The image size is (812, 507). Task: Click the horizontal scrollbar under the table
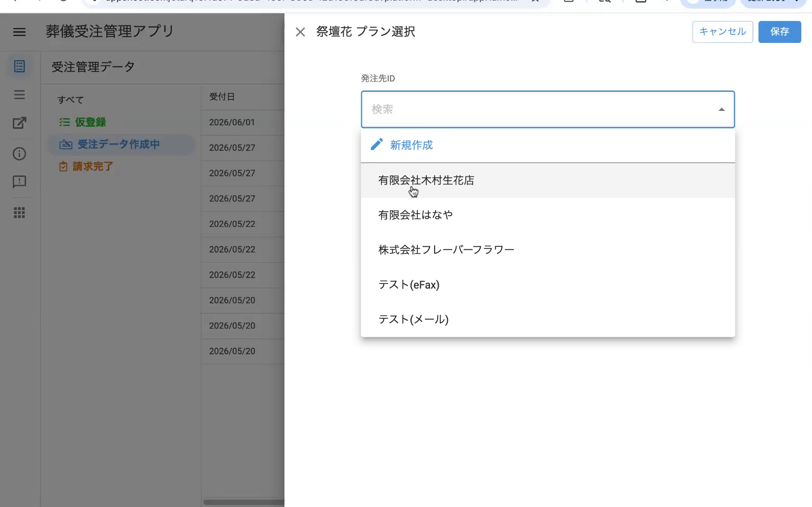pos(244,502)
